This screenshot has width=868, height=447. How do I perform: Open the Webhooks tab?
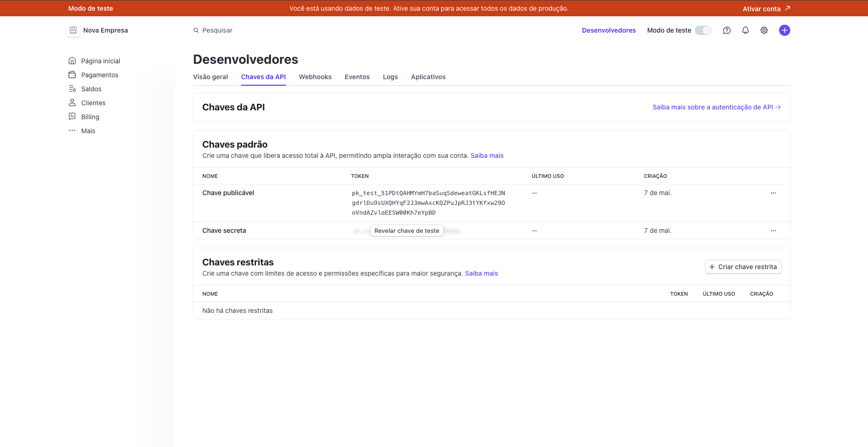(315, 77)
